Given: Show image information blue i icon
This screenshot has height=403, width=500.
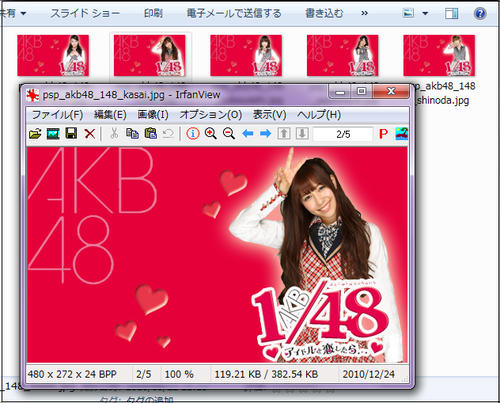Looking at the screenshot, I should point(193,134).
